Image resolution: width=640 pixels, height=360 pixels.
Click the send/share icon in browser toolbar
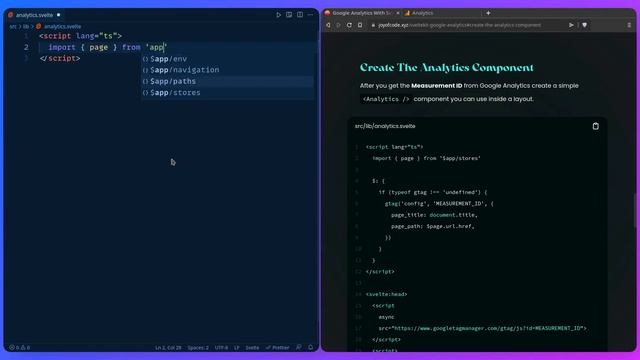point(571,25)
